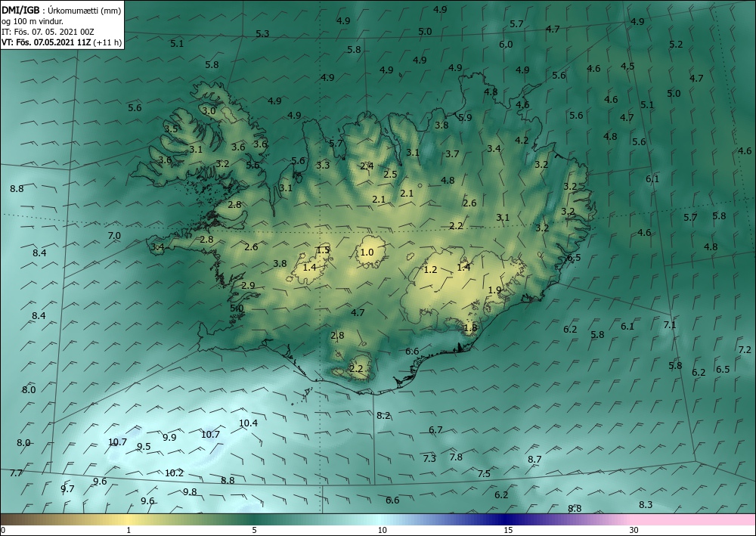This screenshot has height=536, width=756.
Task: Click the map value '9.8'
Action: pos(190,491)
